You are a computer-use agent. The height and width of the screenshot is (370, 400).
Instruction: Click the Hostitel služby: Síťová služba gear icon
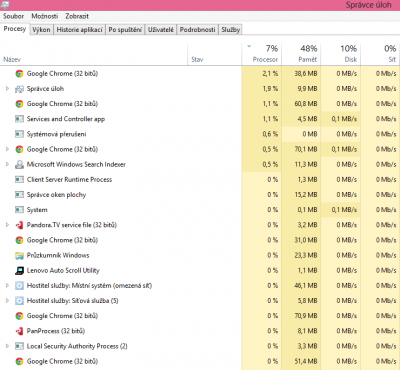19,301
